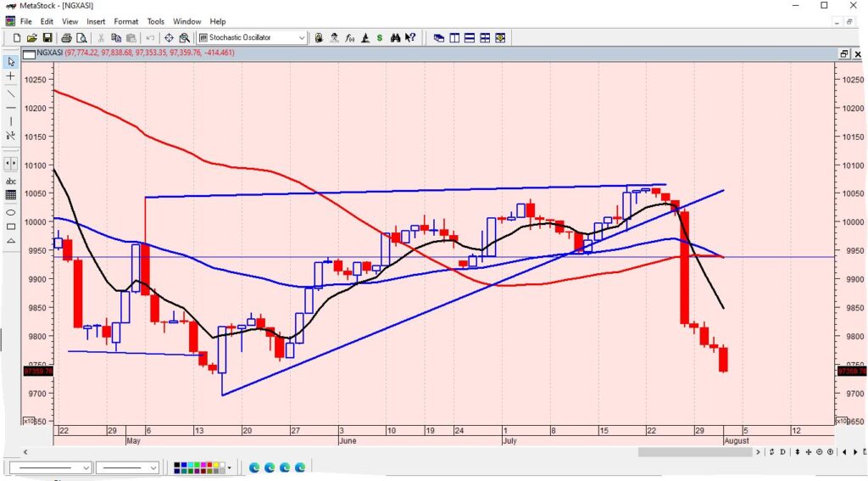Select the ellipse drawing tool

[11, 211]
